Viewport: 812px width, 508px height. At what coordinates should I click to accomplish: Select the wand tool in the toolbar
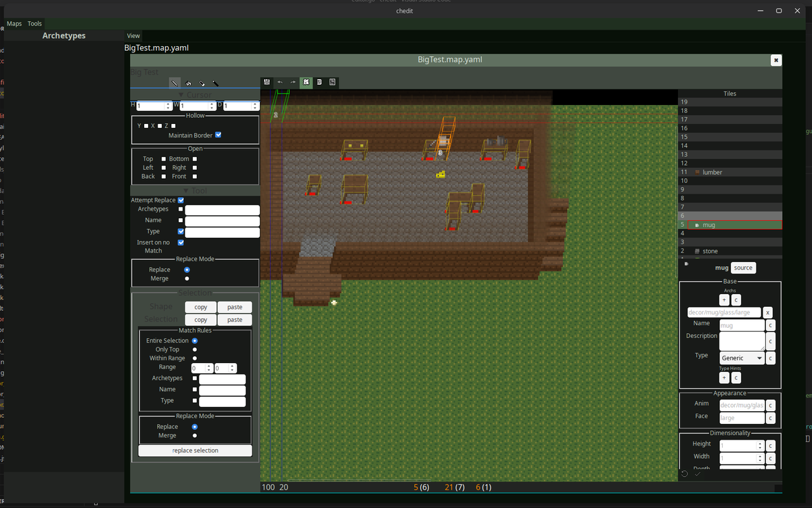pyautogui.click(x=214, y=83)
